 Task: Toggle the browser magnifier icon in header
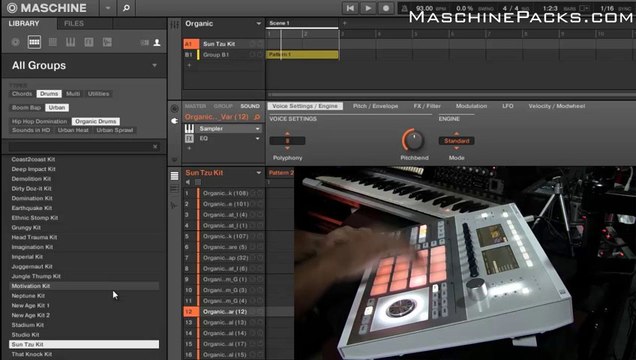[x=126, y=8]
